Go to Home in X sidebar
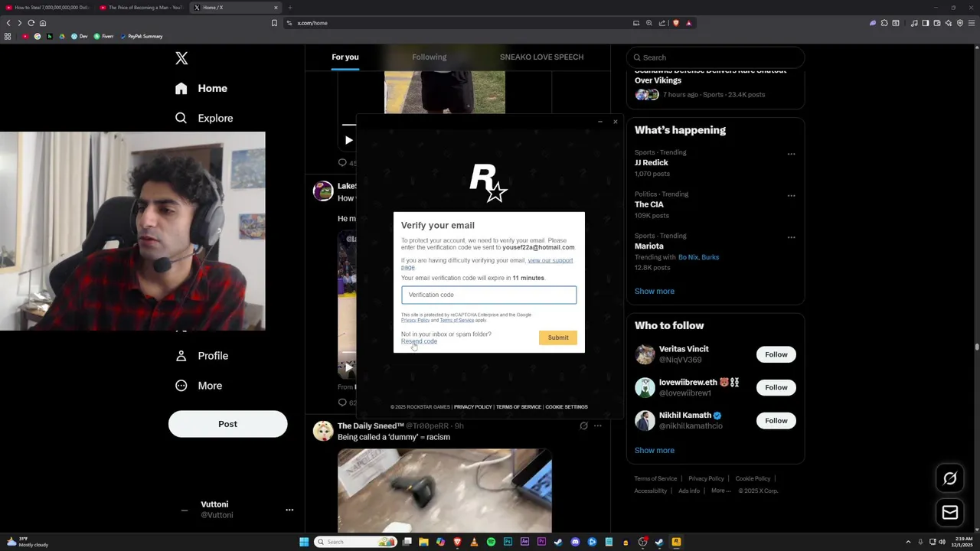Viewport: 980px width, 551px height. [x=201, y=88]
